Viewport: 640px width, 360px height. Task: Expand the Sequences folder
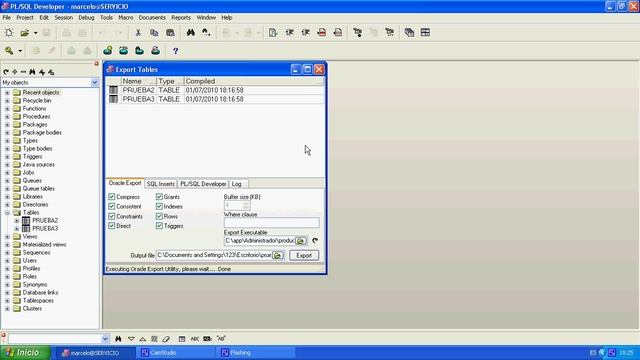7,253
